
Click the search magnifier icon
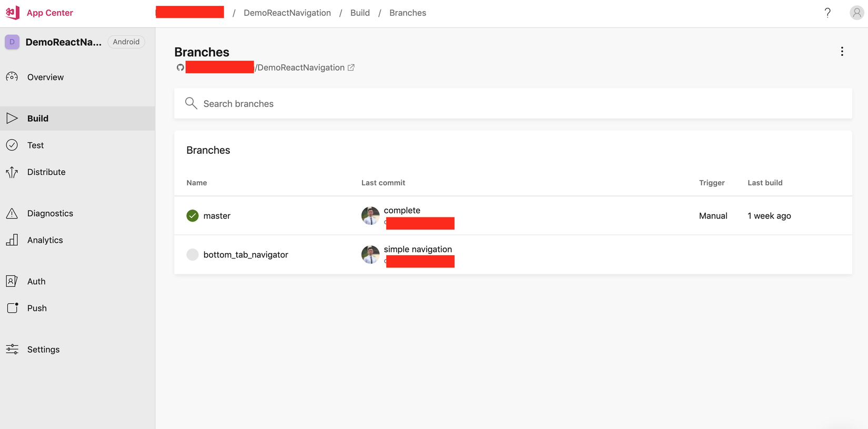pyautogui.click(x=191, y=103)
